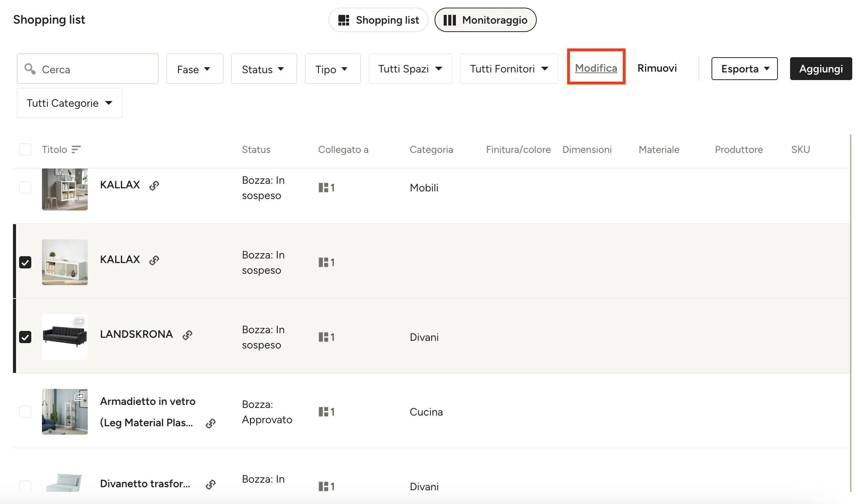Expand the Tutti Fornitori dropdown
The width and height of the screenshot is (866, 504).
[509, 69]
